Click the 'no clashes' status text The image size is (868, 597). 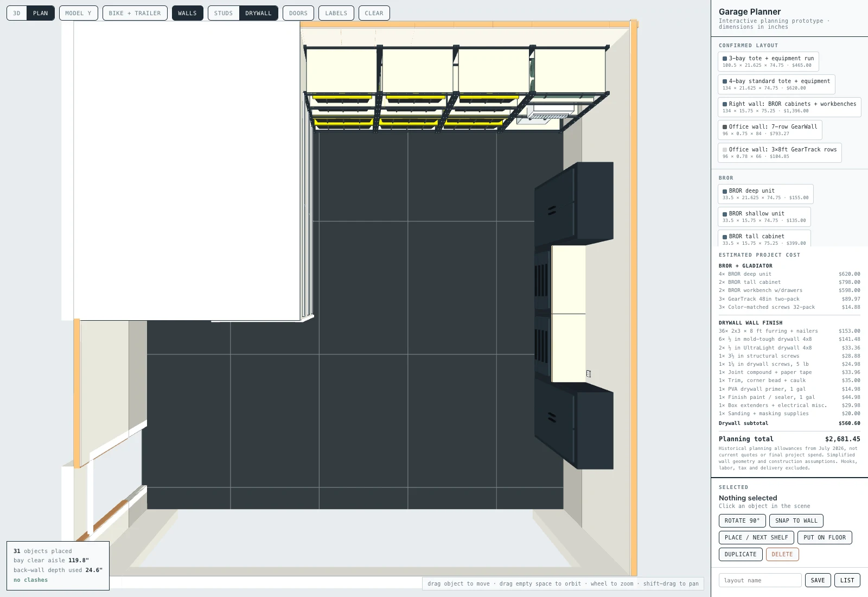(x=30, y=580)
